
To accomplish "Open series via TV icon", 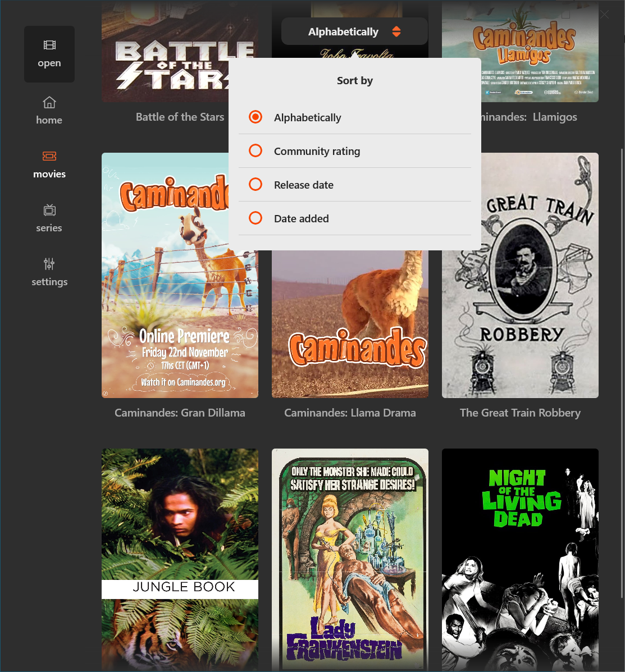I will [x=49, y=210].
